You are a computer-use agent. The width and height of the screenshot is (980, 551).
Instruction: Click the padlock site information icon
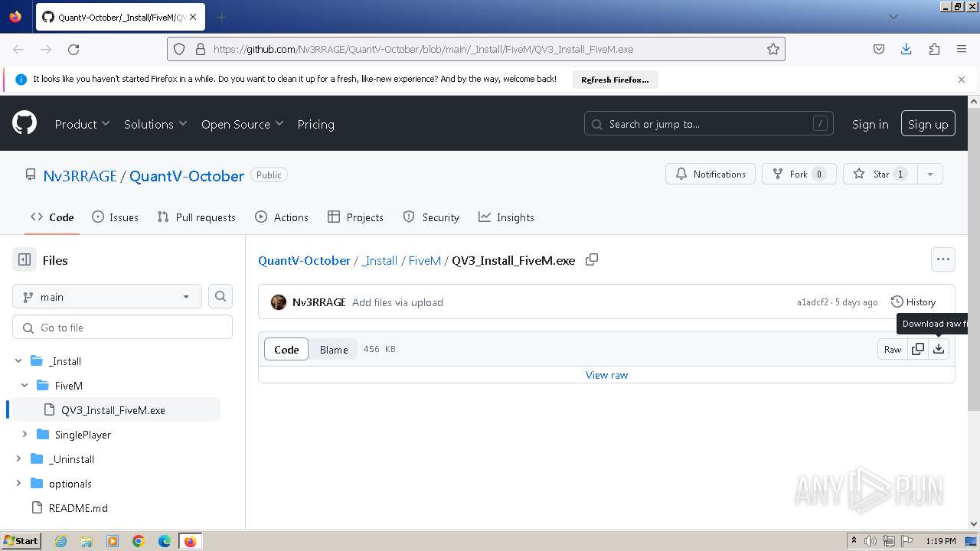(201, 49)
